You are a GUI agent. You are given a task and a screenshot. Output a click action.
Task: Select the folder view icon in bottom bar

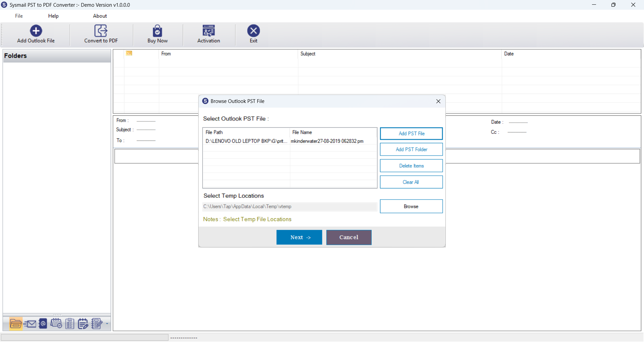16,324
